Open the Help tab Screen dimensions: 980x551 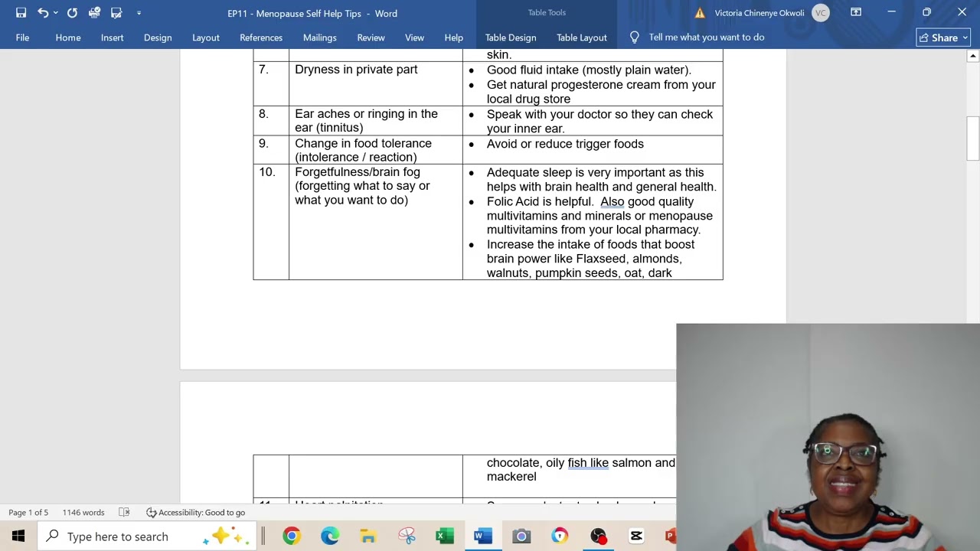point(453,37)
